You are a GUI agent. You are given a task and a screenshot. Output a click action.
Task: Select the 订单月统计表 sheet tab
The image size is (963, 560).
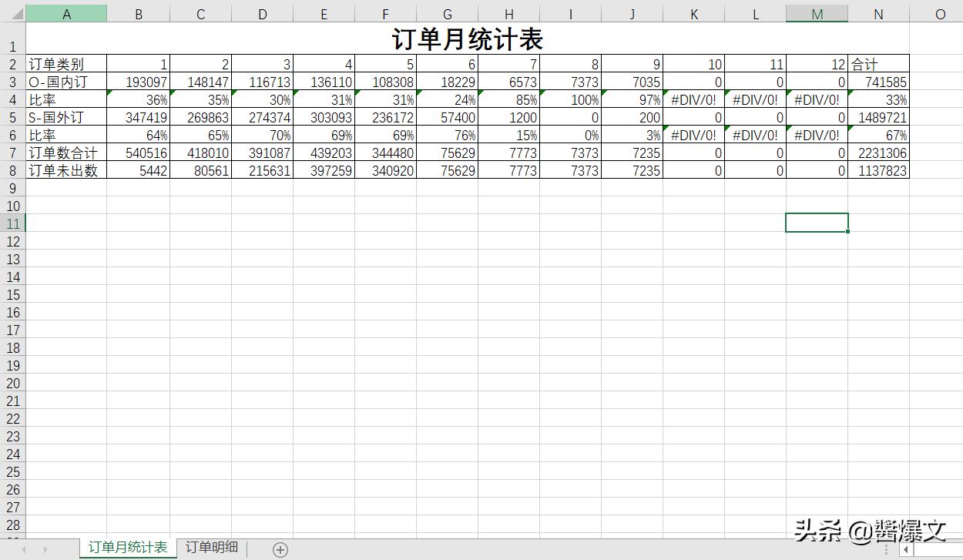click(126, 548)
